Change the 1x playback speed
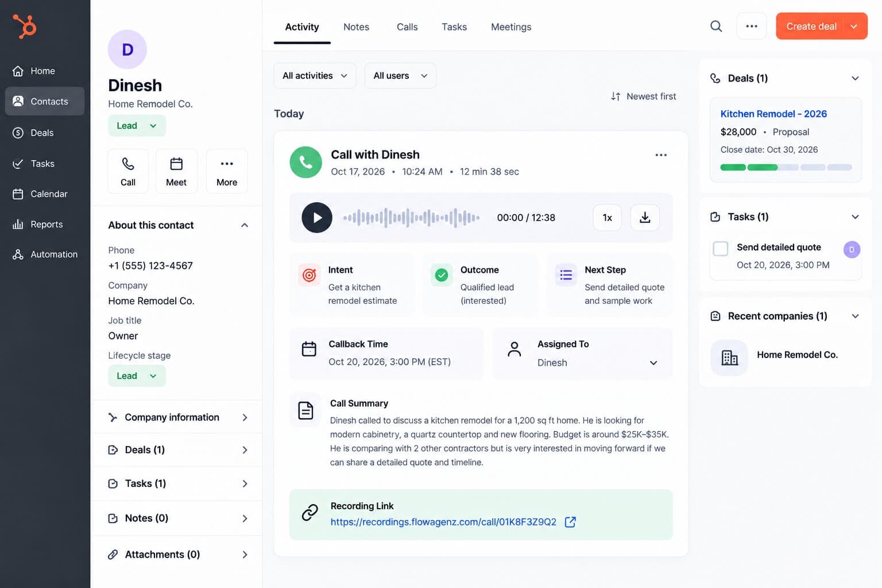The width and height of the screenshot is (882, 588). (x=607, y=218)
